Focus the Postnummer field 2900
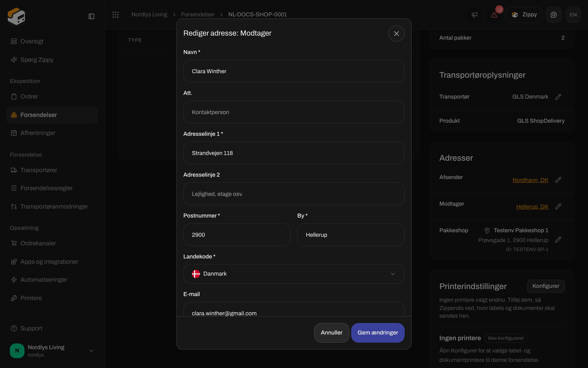Viewport: 588px width, 368px height. pyautogui.click(x=237, y=235)
